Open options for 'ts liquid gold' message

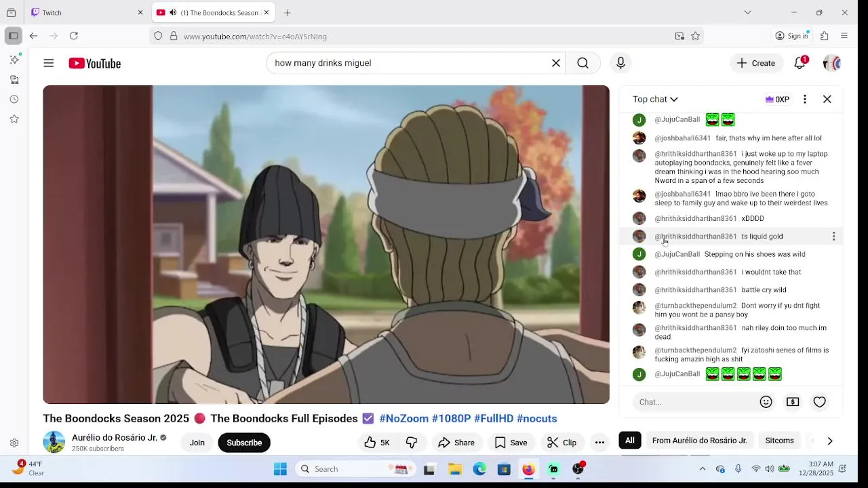(x=833, y=237)
